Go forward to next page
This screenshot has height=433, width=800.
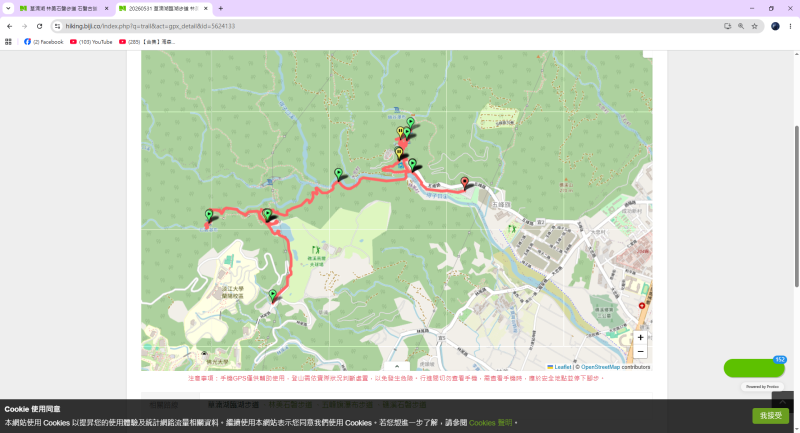[24, 26]
